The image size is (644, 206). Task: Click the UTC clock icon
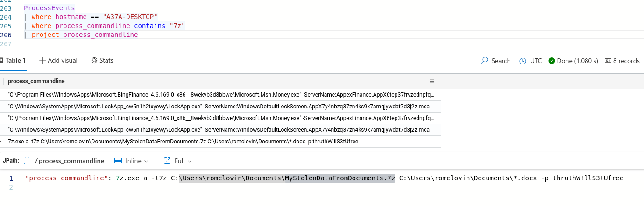pos(523,61)
